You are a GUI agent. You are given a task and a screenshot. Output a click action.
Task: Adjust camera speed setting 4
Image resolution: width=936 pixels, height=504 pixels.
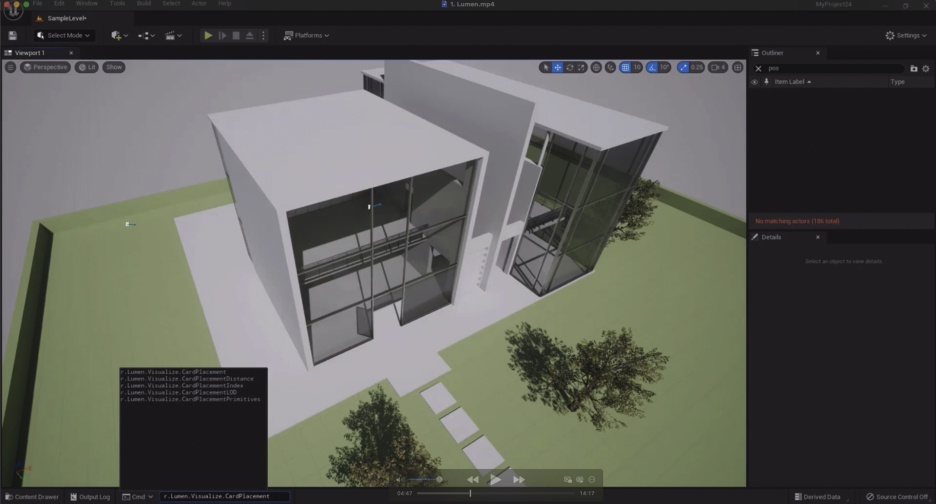718,67
